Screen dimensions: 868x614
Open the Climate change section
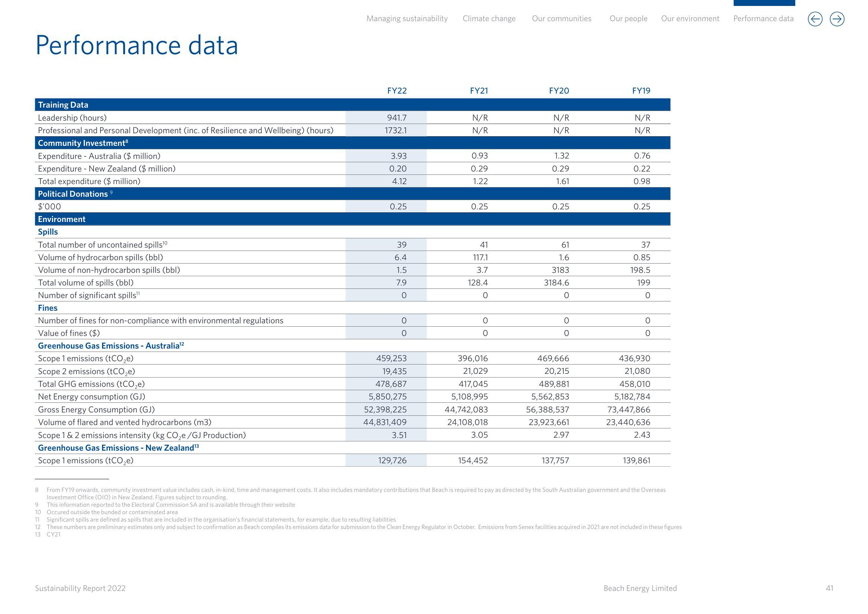click(489, 19)
